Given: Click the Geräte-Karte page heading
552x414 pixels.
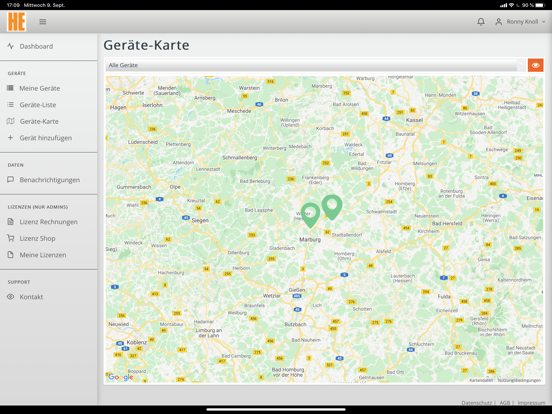Looking at the screenshot, I should [x=146, y=45].
